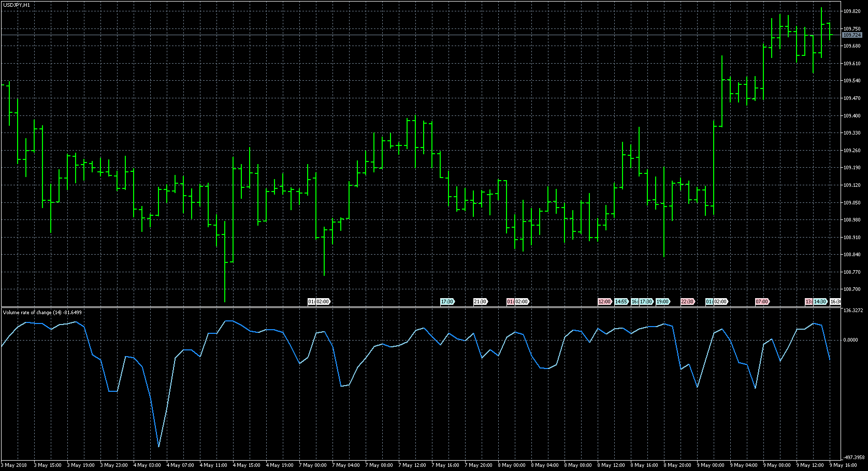Screen dimensions: 868x471
Task: Open the cyan 14:55 event marker
Action: tap(621, 302)
